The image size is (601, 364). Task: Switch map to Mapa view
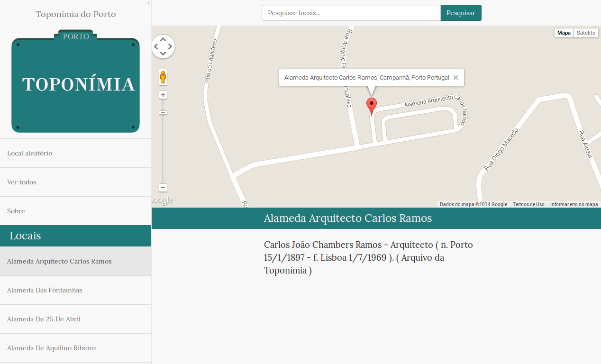click(x=564, y=33)
